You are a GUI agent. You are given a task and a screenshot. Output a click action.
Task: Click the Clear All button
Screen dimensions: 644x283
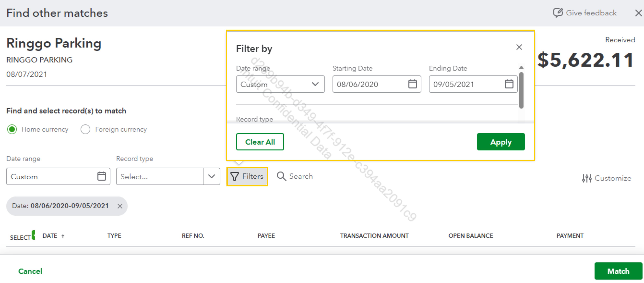(x=260, y=142)
